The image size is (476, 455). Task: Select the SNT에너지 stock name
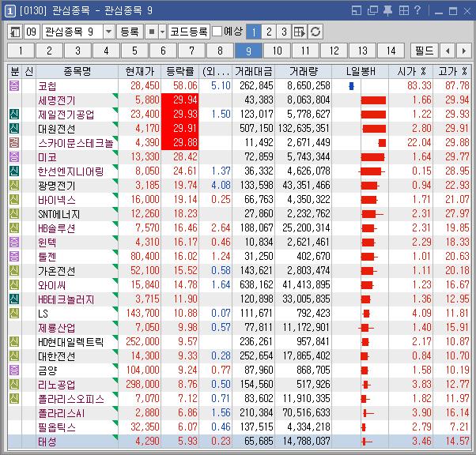coord(59,214)
